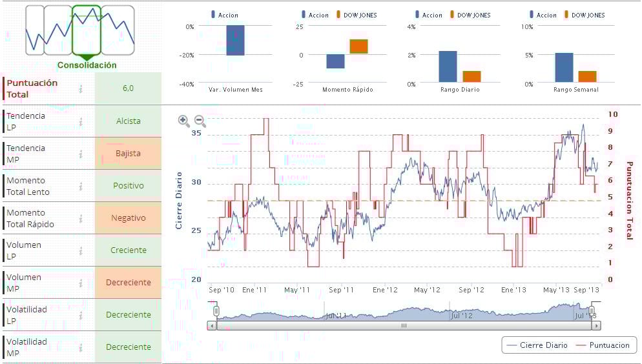The image size is (642, 364).
Task: Open info icon for Puntuación Total
Action: tap(81, 88)
